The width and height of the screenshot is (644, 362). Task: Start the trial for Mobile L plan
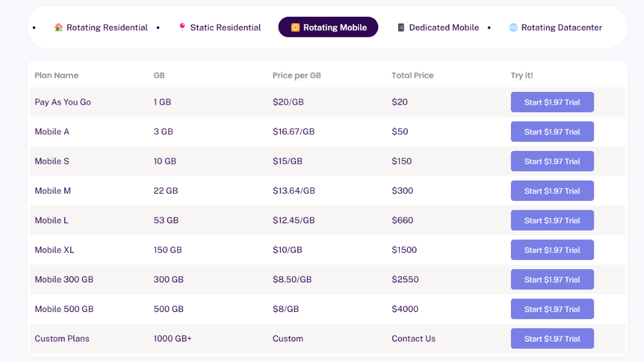(552, 220)
